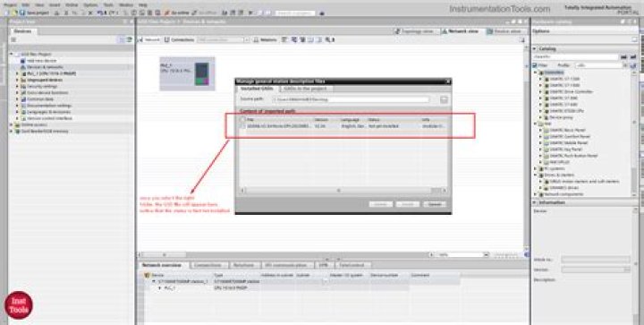Open the Connections tab in lower pane

[208, 265]
